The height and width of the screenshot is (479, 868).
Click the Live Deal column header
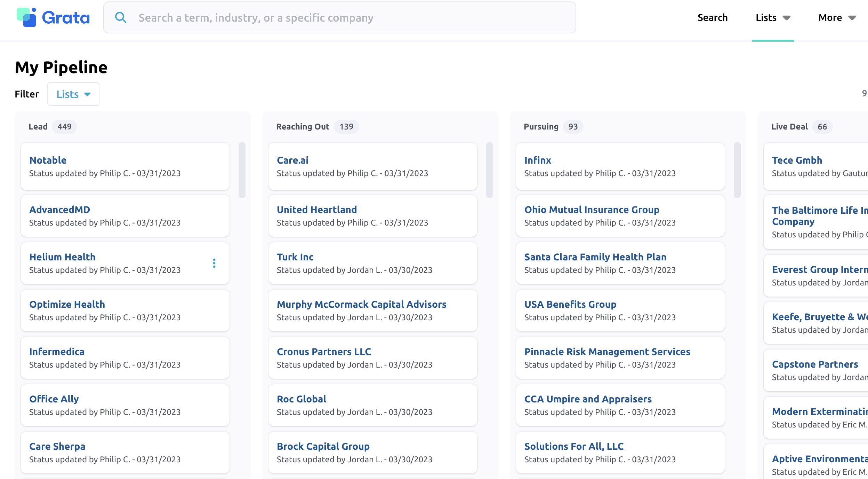[x=789, y=127]
